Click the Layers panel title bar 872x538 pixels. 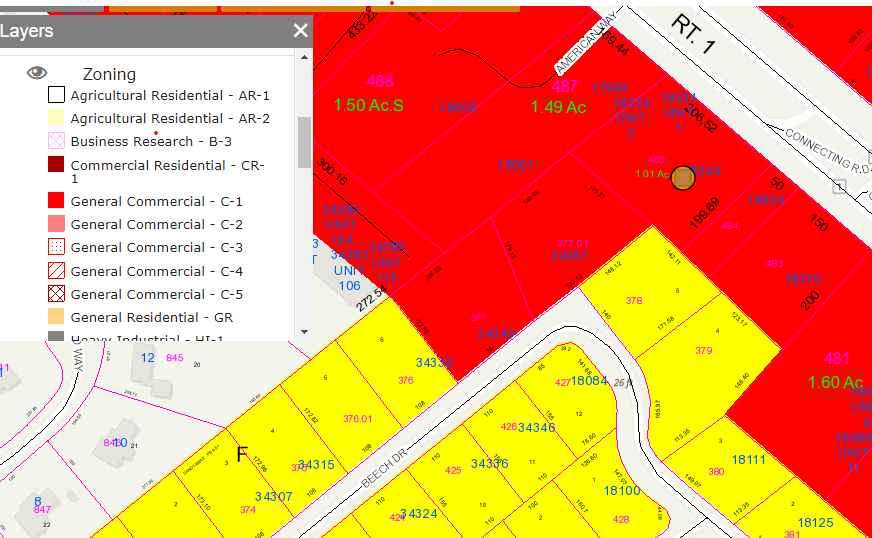pos(150,31)
